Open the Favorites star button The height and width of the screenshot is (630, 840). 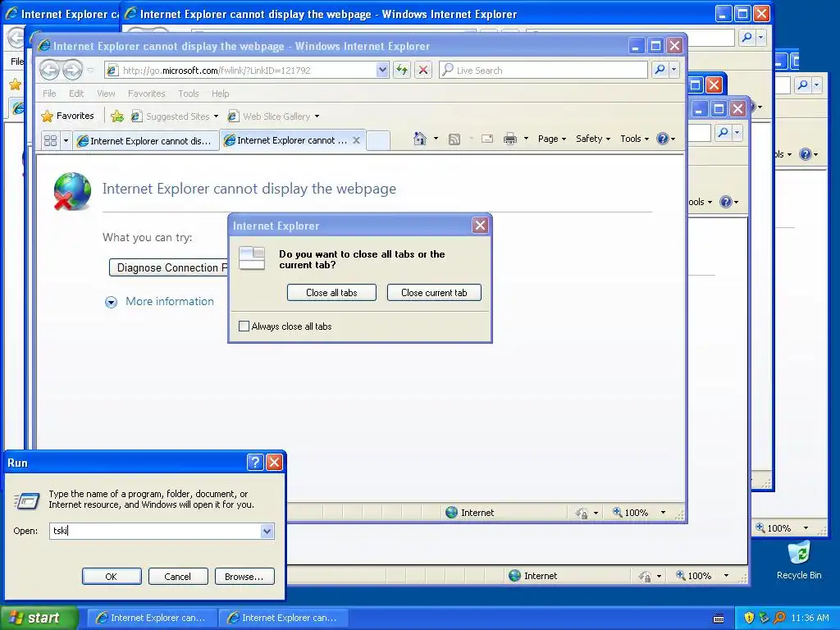coord(67,116)
